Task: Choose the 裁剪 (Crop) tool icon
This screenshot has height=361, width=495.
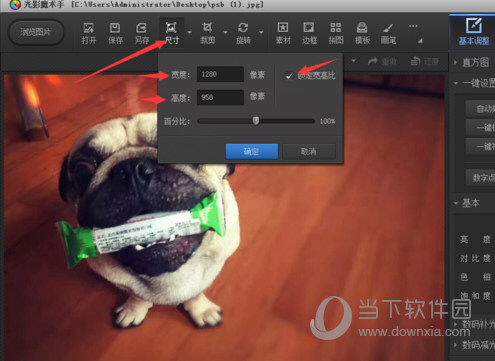Action: (207, 33)
